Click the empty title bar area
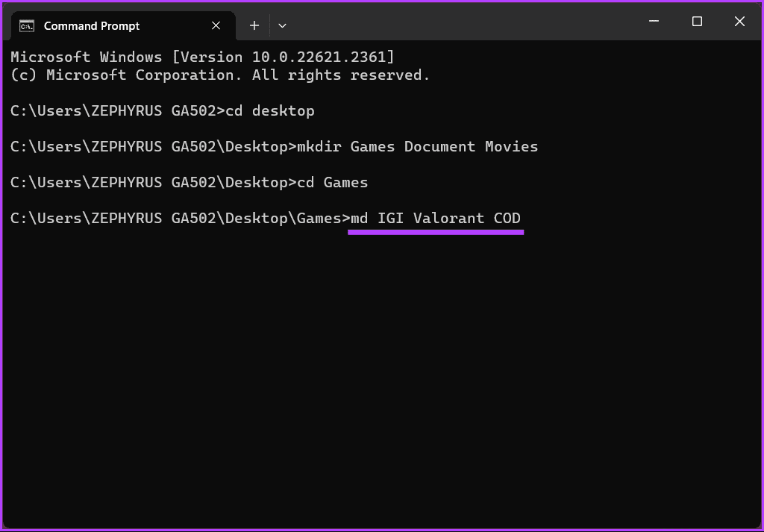Viewport: 764px width, 532px height. [463, 22]
